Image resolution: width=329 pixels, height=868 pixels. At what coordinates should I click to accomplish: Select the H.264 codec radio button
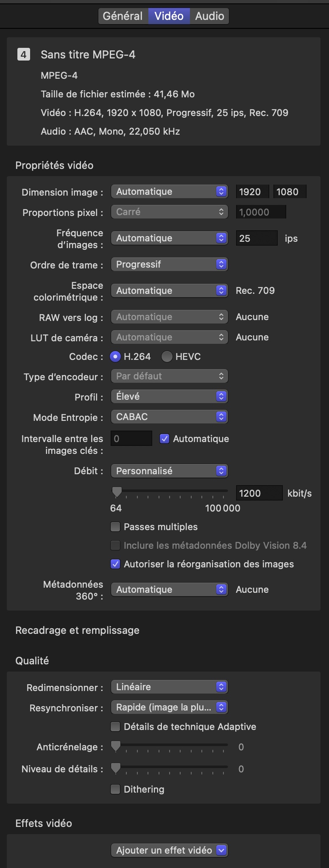pyautogui.click(x=115, y=357)
